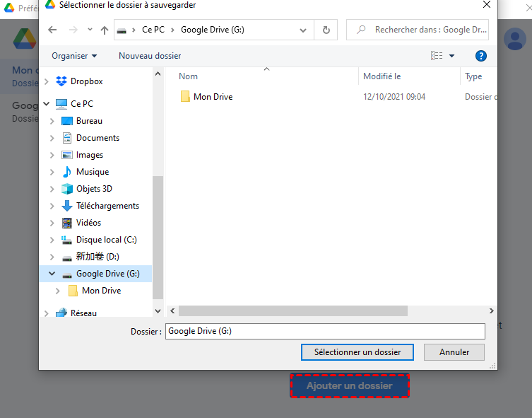Expand the Dropbox tree node
The width and height of the screenshot is (532, 418).
(47, 81)
